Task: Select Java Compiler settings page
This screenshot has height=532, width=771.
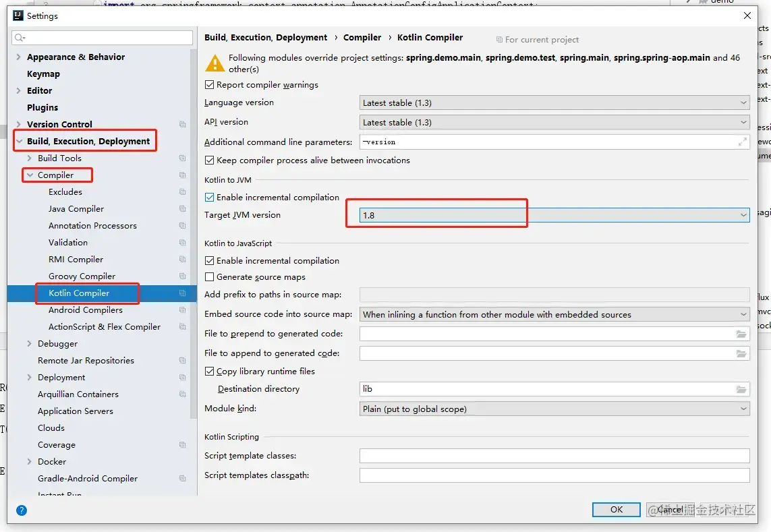Action: [x=76, y=209]
